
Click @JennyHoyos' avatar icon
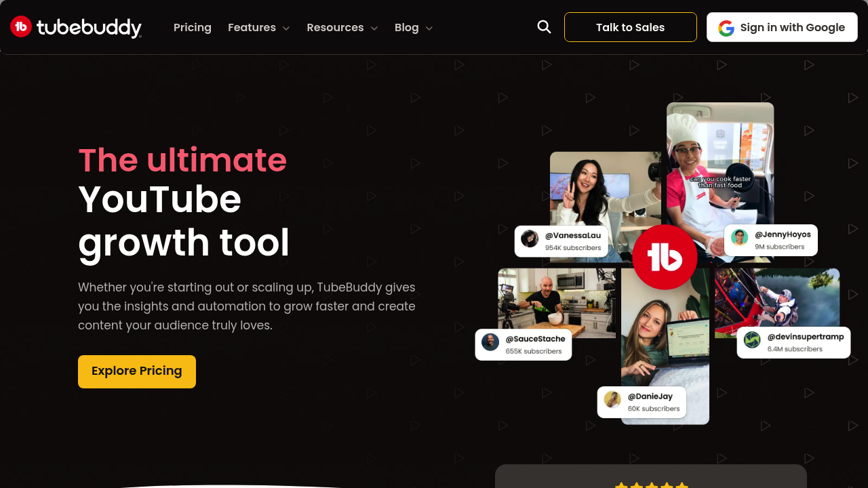click(x=740, y=237)
